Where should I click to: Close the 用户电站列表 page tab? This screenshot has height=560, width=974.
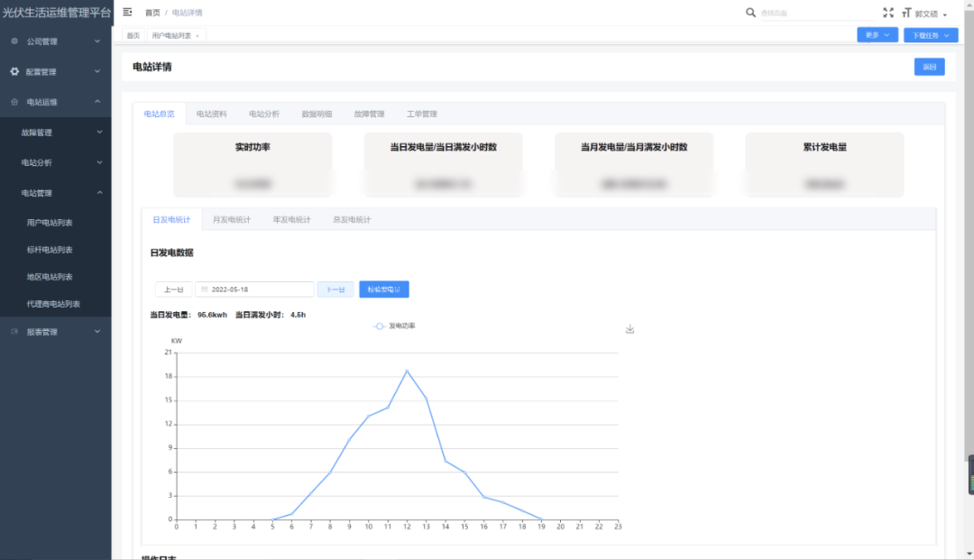pos(198,36)
